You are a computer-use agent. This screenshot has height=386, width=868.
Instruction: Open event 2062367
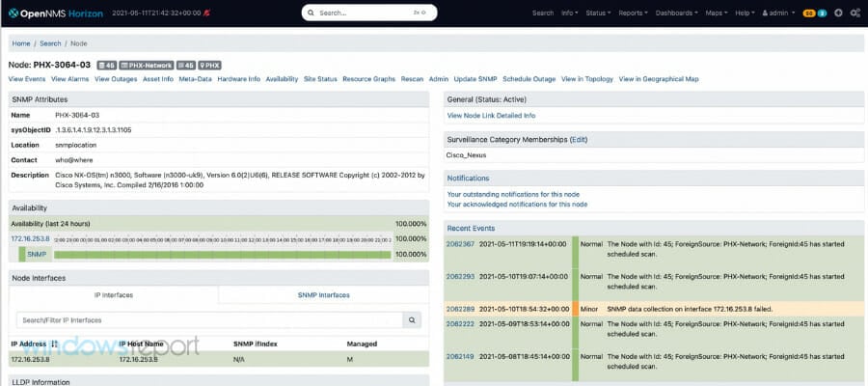[x=460, y=244]
